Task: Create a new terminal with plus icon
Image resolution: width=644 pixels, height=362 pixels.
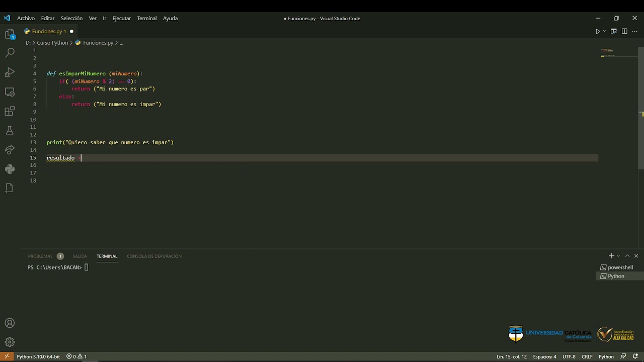Action: [611, 256]
